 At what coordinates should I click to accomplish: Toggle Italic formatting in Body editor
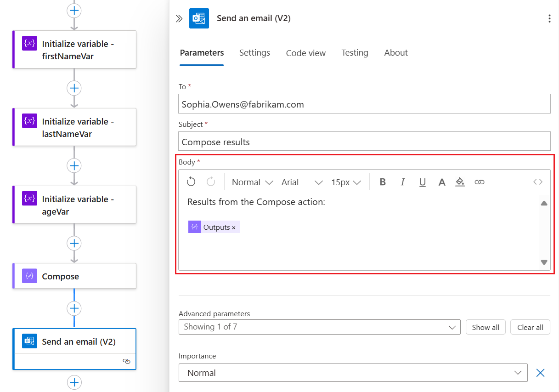coord(403,182)
